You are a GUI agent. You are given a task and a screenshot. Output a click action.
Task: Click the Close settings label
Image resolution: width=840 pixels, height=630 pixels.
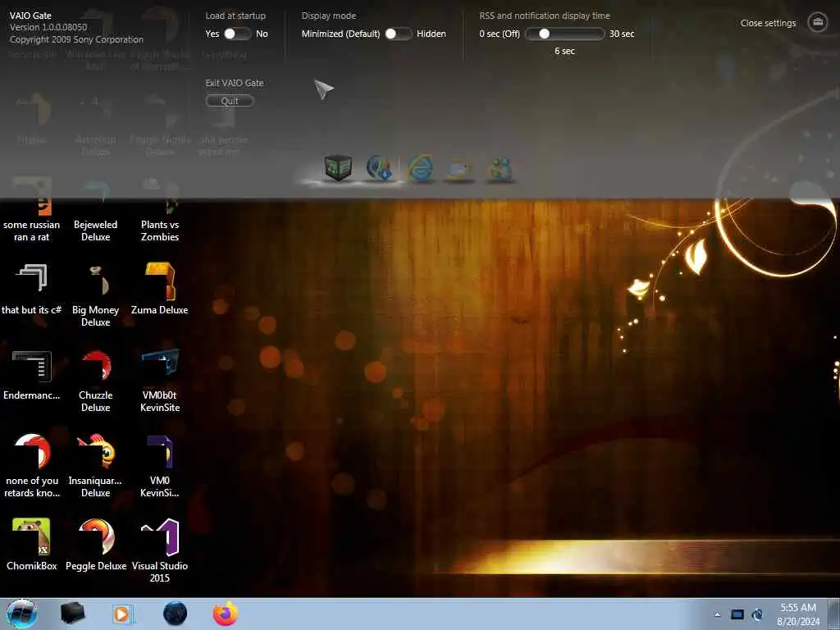tap(768, 23)
